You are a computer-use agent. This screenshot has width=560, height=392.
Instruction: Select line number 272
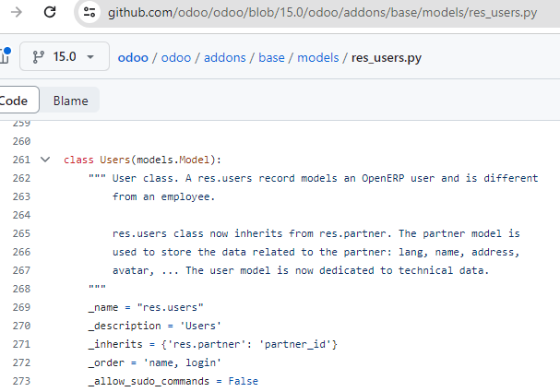[x=21, y=362]
